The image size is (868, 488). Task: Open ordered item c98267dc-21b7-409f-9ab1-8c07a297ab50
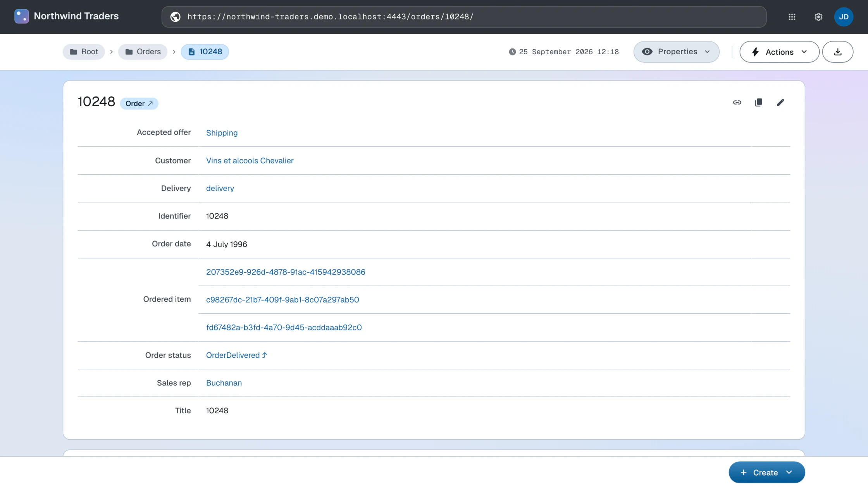point(282,300)
